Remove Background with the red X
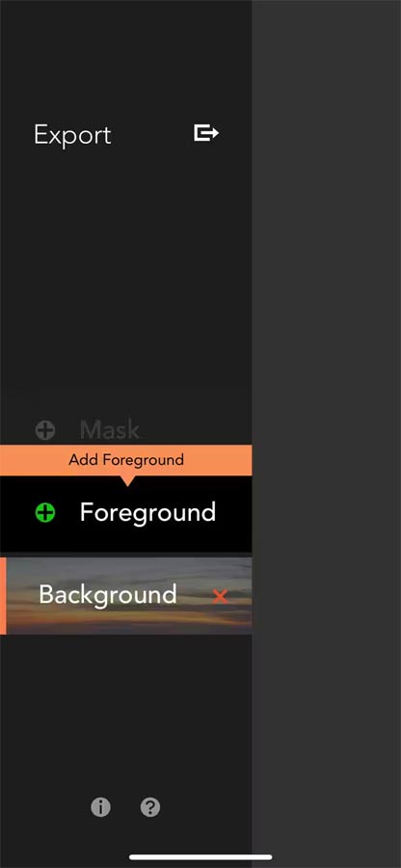This screenshot has width=401, height=868. [220, 596]
